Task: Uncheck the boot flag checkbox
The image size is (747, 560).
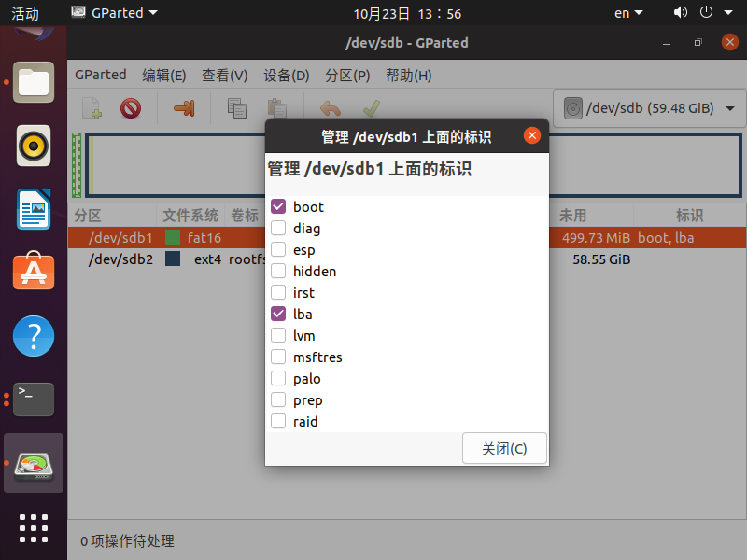Action: [x=278, y=207]
